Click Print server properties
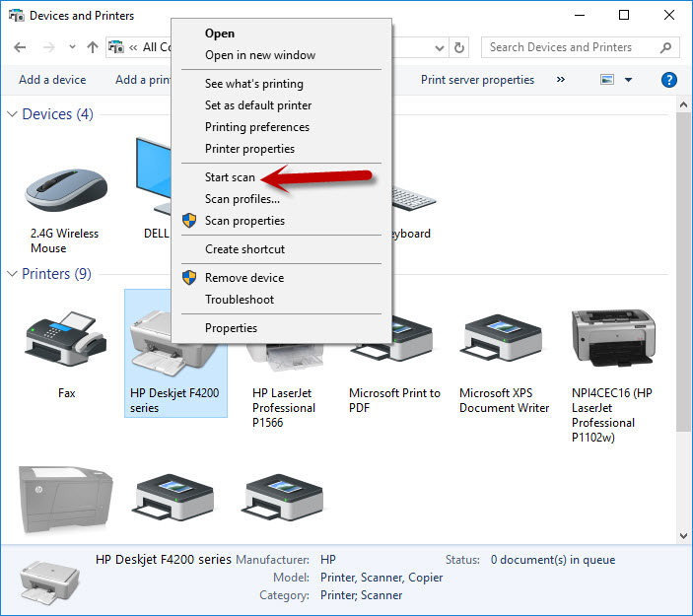Viewport: 693px width, 616px height. point(477,80)
